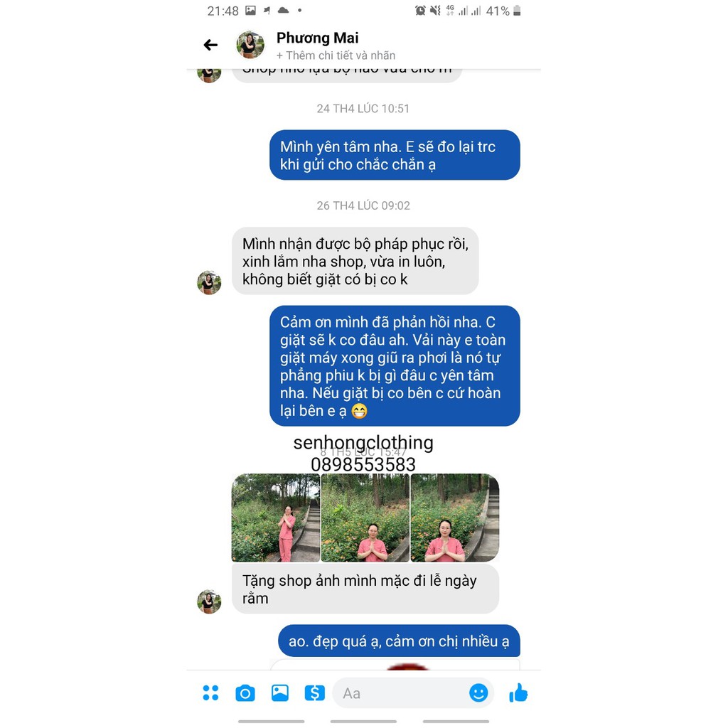Open the first photo of the woman on the stairs
This screenshot has height=728, width=728.
click(276, 518)
